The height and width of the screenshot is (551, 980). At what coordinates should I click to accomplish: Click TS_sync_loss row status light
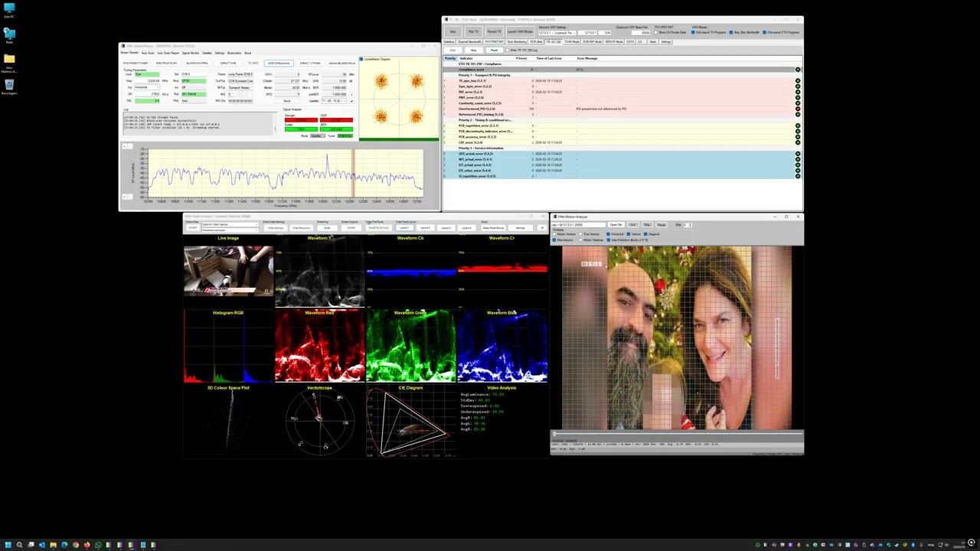[797, 80]
